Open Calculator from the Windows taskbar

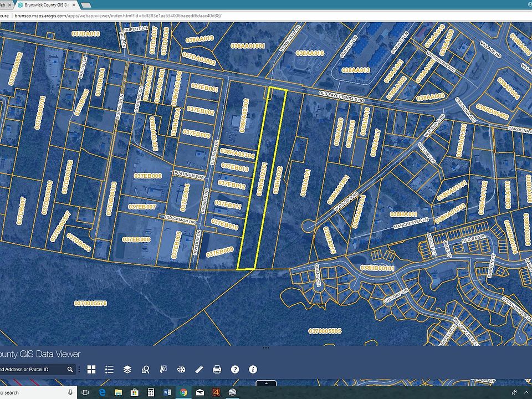point(151,392)
